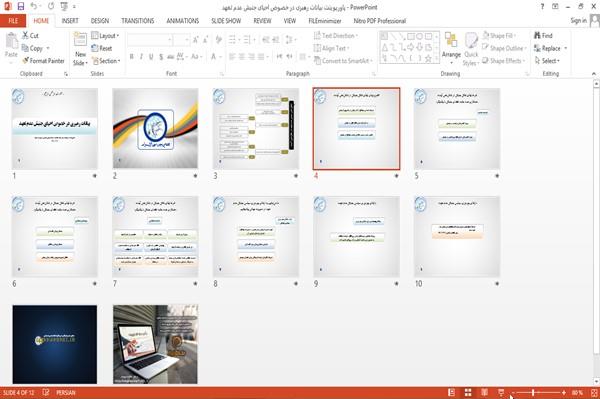
Task: Switch to the INSERT tab
Action: tap(70, 21)
